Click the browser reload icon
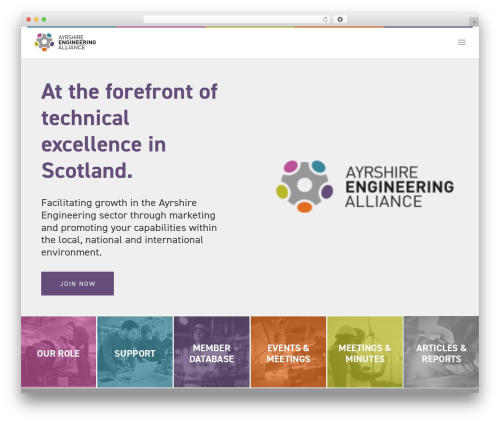Image resolution: width=500 pixels, height=423 pixels. (325, 20)
